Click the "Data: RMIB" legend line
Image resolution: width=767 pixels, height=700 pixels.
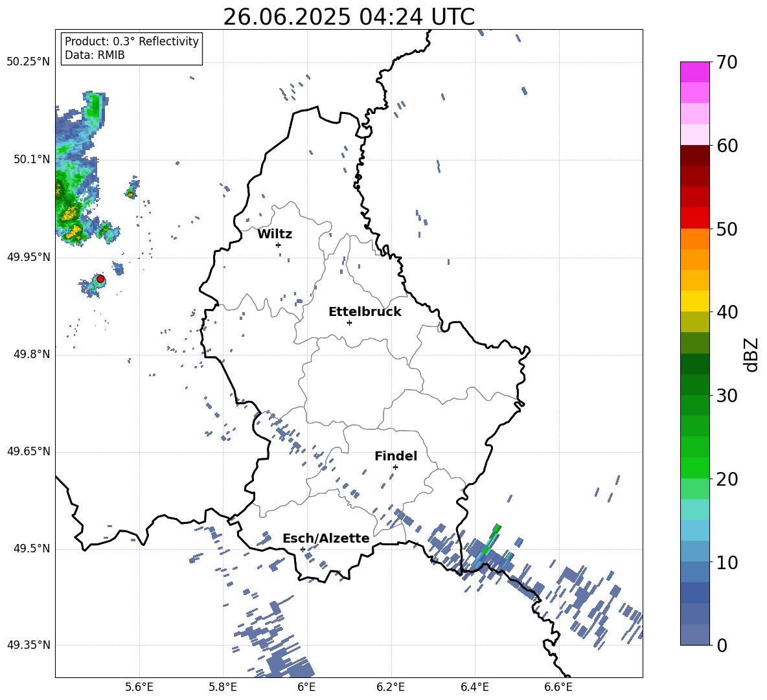95,55
